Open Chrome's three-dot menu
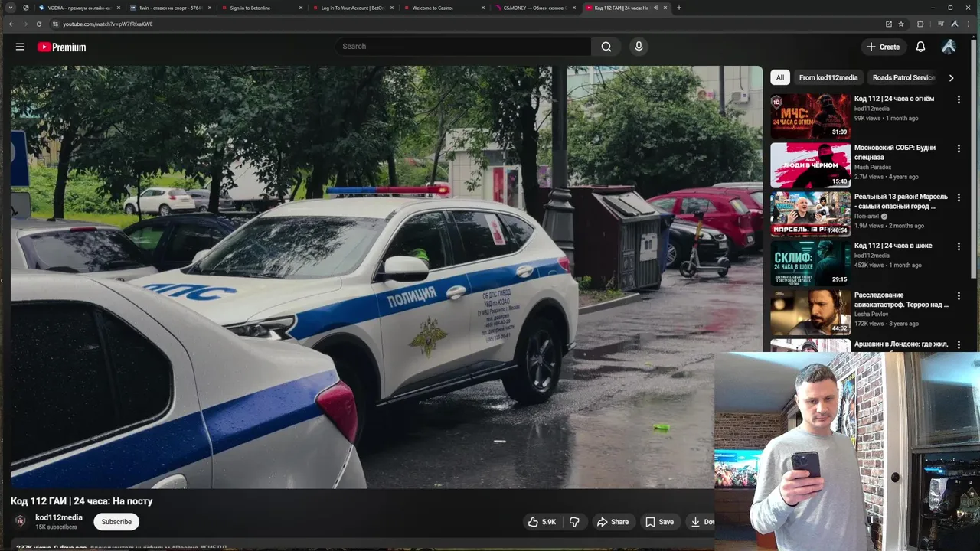This screenshot has width=980, height=551. coord(970,24)
